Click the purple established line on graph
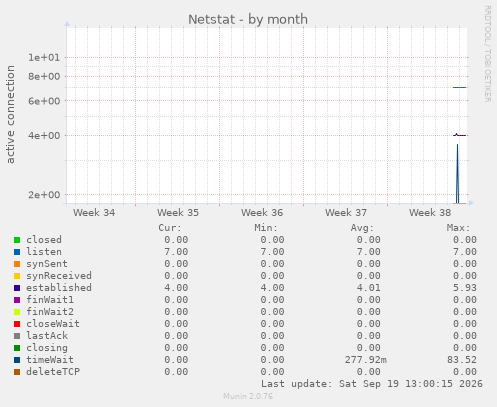This screenshot has width=497, height=407. pos(459,135)
